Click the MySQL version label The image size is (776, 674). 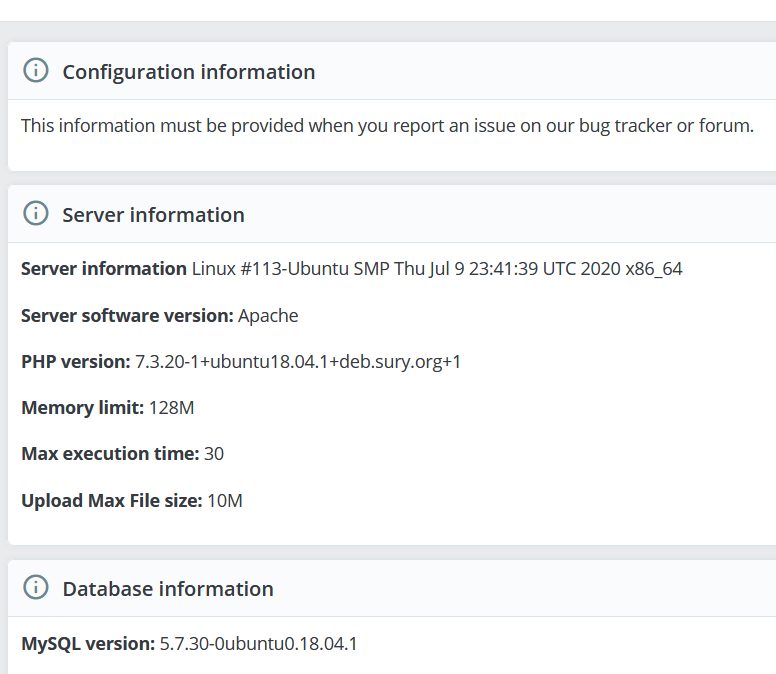click(88, 643)
